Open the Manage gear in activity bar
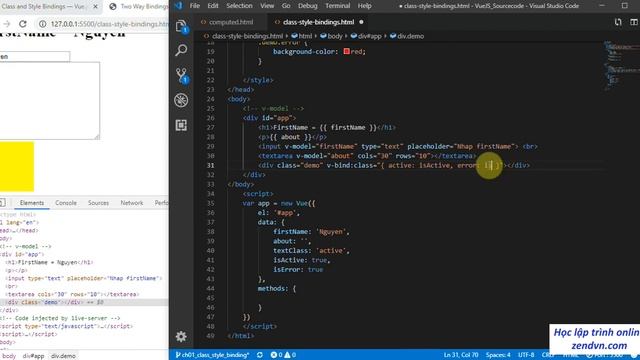Image resolution: width=640 pixels, height=360 pixels. (x=181, y=336)
